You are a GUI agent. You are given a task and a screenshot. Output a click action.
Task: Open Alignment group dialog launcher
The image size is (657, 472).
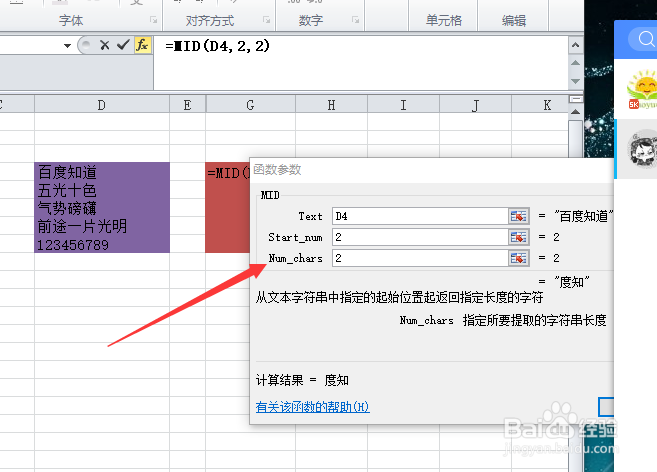(x=266, y=20)
